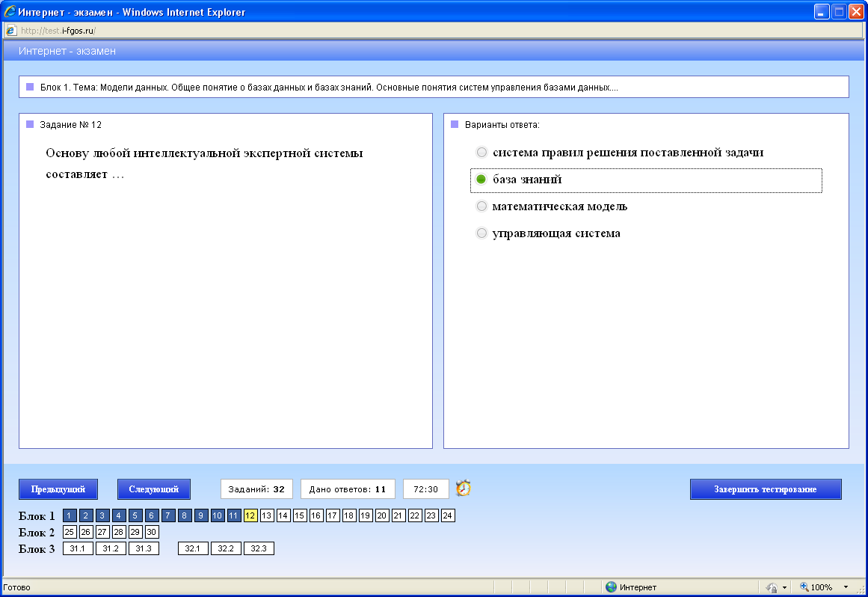The image size is (868, 597).
Task: Open question 16
Action: click(x=316, y=515)
